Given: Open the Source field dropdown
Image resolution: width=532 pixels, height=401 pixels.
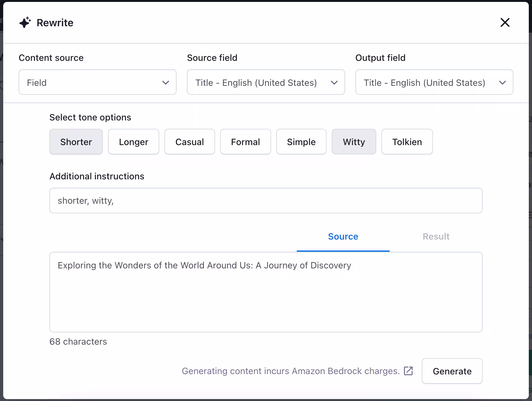Looking at the screenshot, I should tap(266, 82).
